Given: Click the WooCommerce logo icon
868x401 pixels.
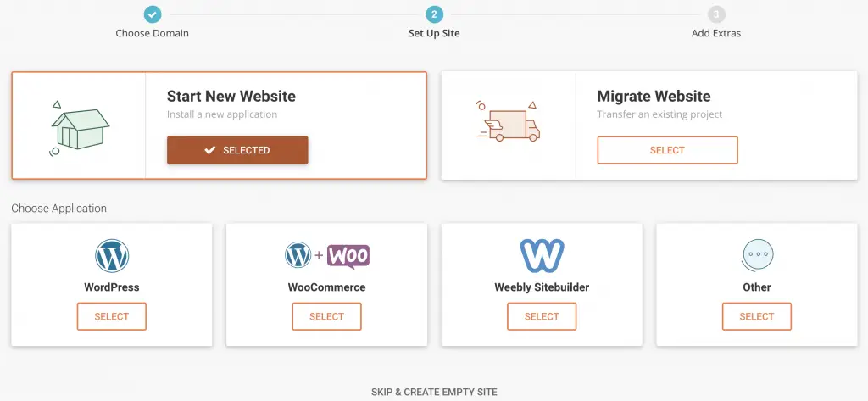Looking at the screenshot, I should point(326,255).
